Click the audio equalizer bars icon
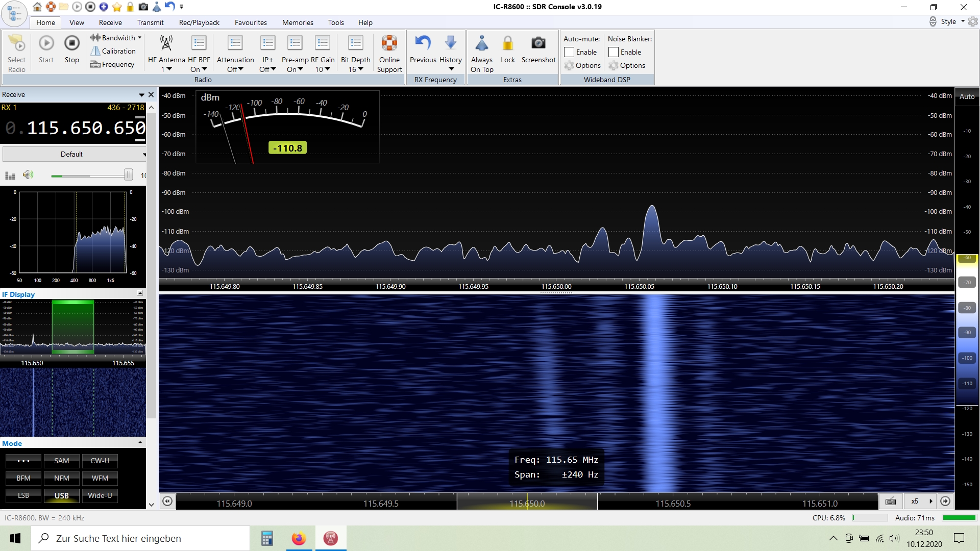Screen dimensions: 980x551 (10, 176)
